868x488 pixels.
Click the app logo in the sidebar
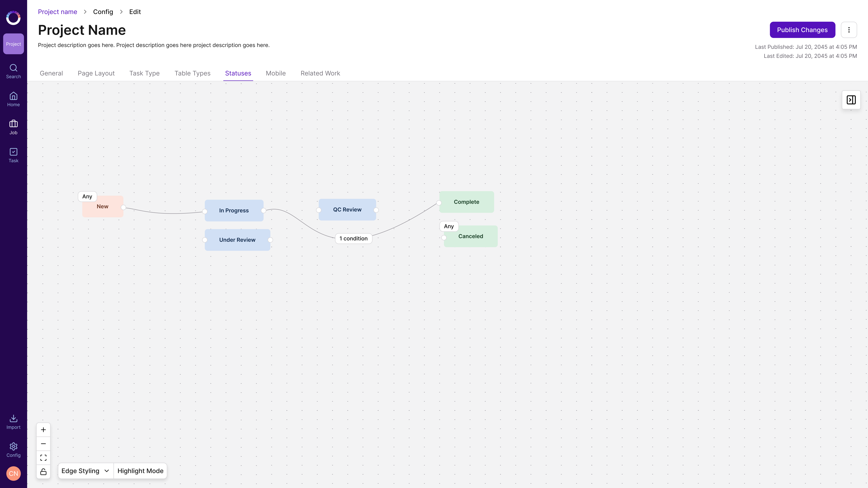click(x=13, y=18)
